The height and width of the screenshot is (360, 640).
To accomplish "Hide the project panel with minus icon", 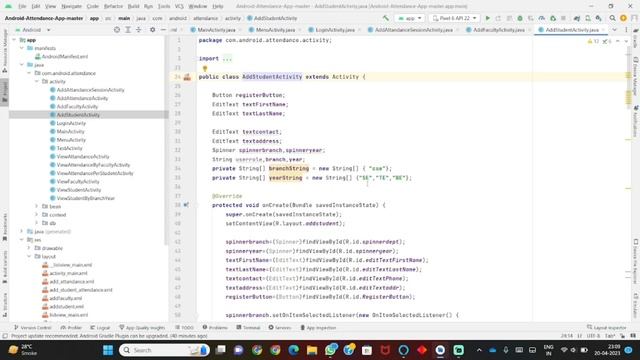I will pyautogui.click(x=163, y=30).
